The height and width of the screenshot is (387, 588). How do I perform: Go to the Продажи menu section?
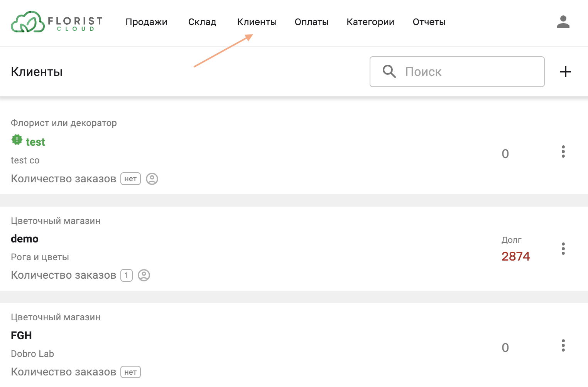coord(146,22)
